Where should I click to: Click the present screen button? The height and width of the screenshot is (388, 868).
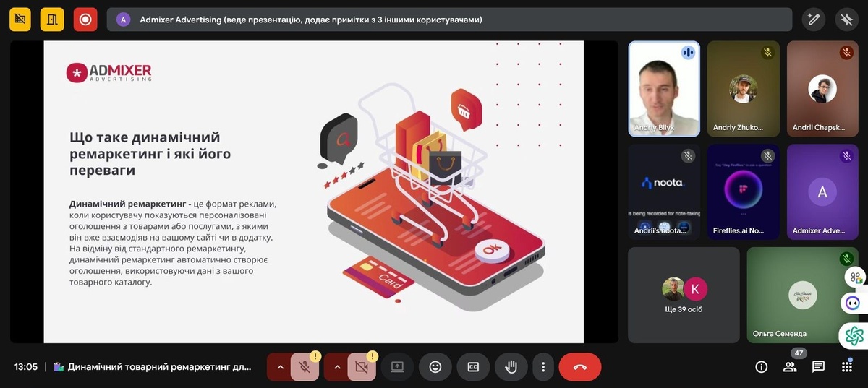[x=397, y=367]
